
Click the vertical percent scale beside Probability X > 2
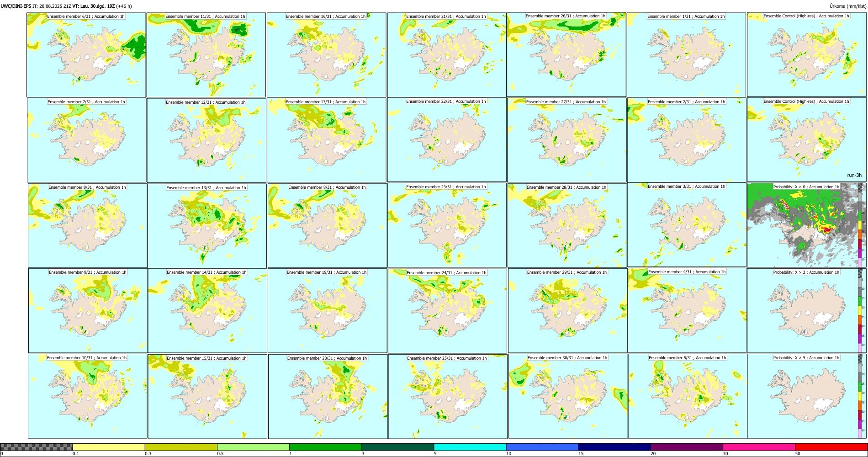(861, 311)
